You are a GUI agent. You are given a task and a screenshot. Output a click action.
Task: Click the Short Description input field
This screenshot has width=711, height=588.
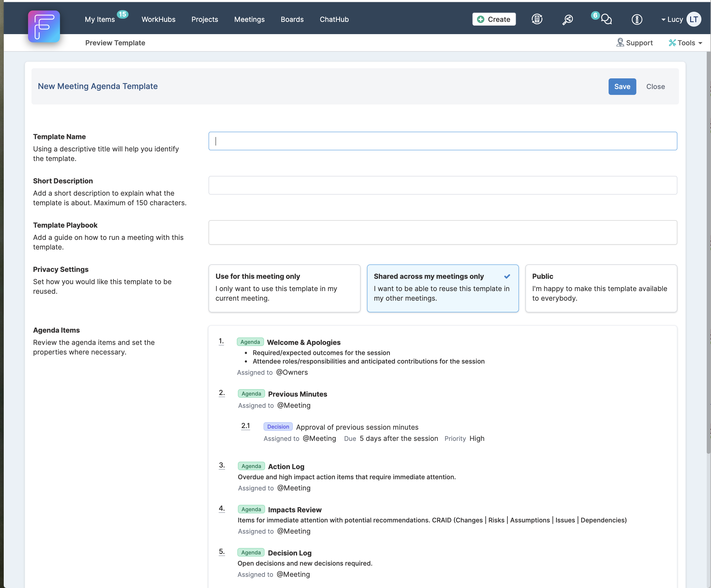443,185
